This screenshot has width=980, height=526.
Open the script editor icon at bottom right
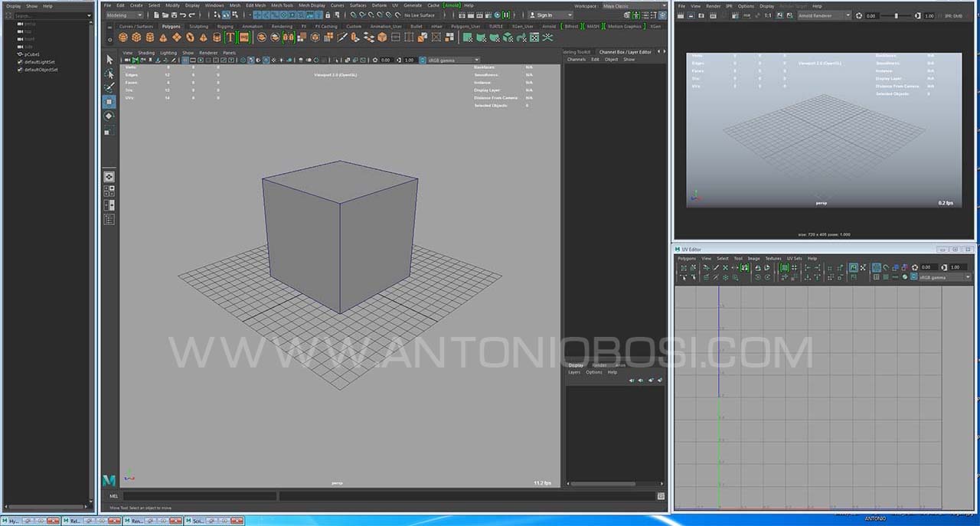click(x=661, y=496)
